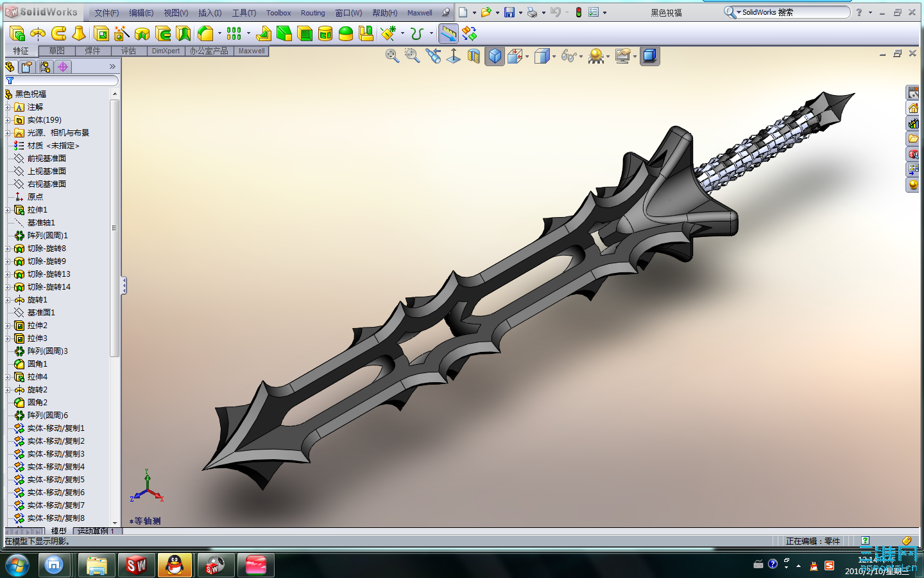Select the Lofted Boss/Base tool
Image resolution: width=924 pixels, height=578 pixels.
tap(79, 33)
